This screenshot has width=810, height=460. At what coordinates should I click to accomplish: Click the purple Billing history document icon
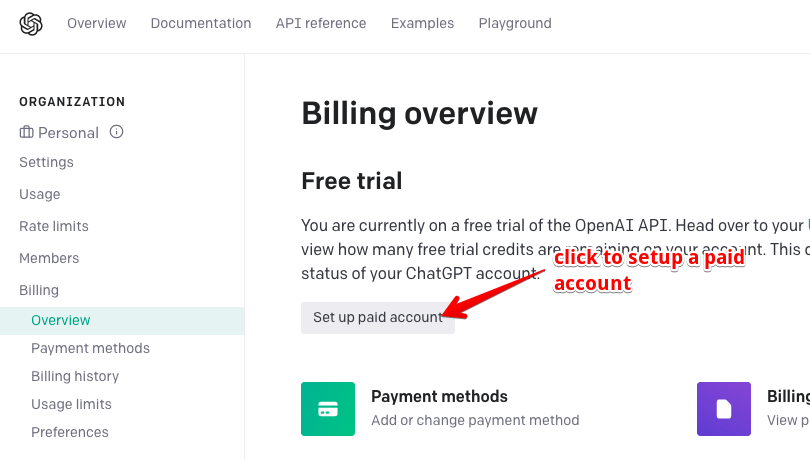coord(723,409)
